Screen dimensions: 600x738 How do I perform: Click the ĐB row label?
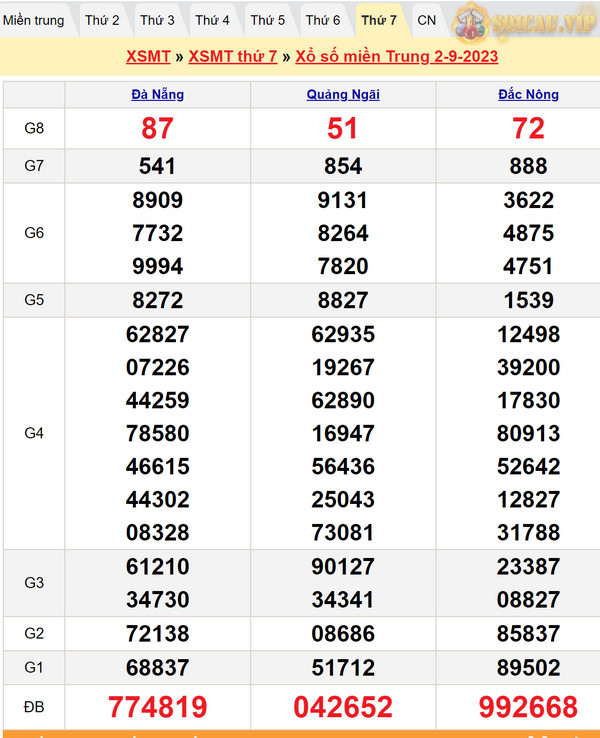[34, 707]
